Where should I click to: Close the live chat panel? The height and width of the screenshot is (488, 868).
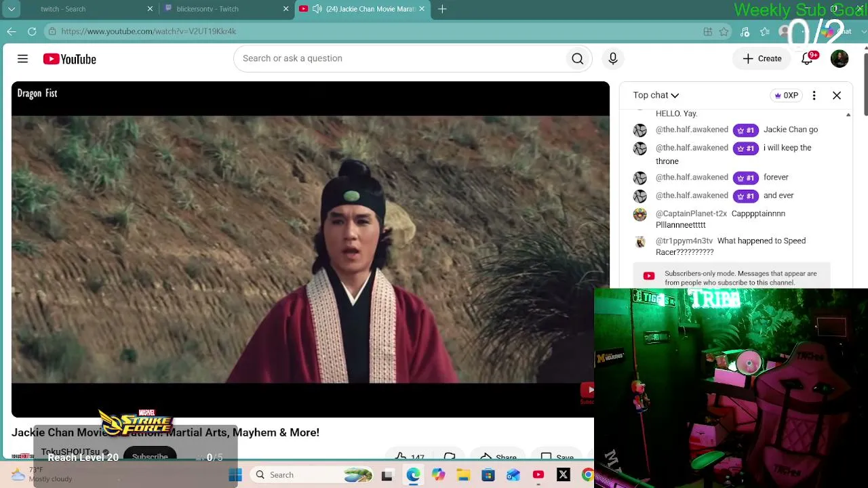[x=837, y=96]
